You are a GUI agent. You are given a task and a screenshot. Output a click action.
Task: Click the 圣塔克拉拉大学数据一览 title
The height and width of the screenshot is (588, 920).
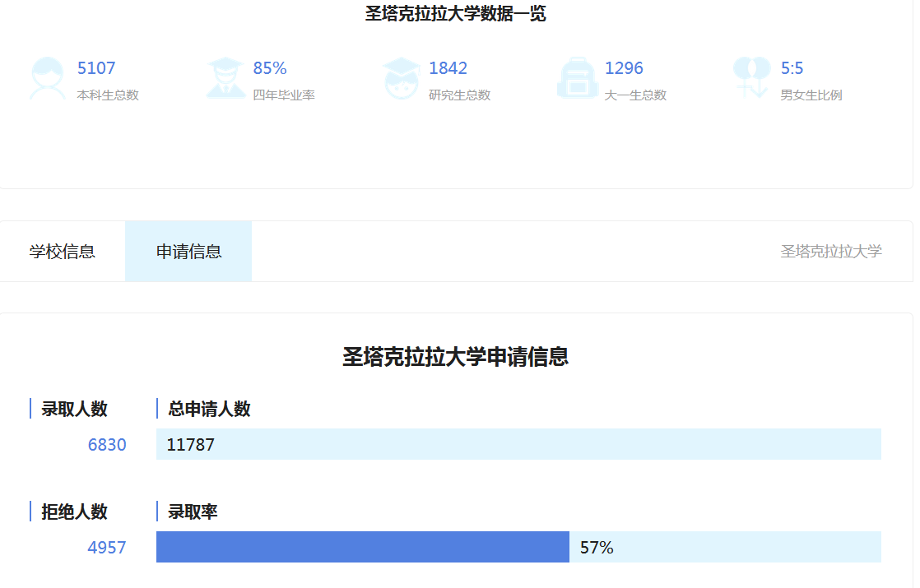pos(456,13)
